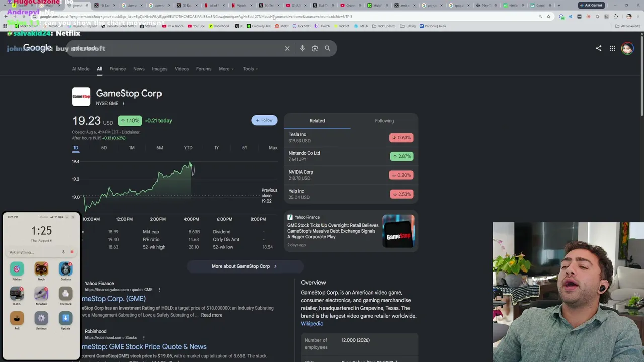Open the All Bookmarks folder

coord(627,26)
